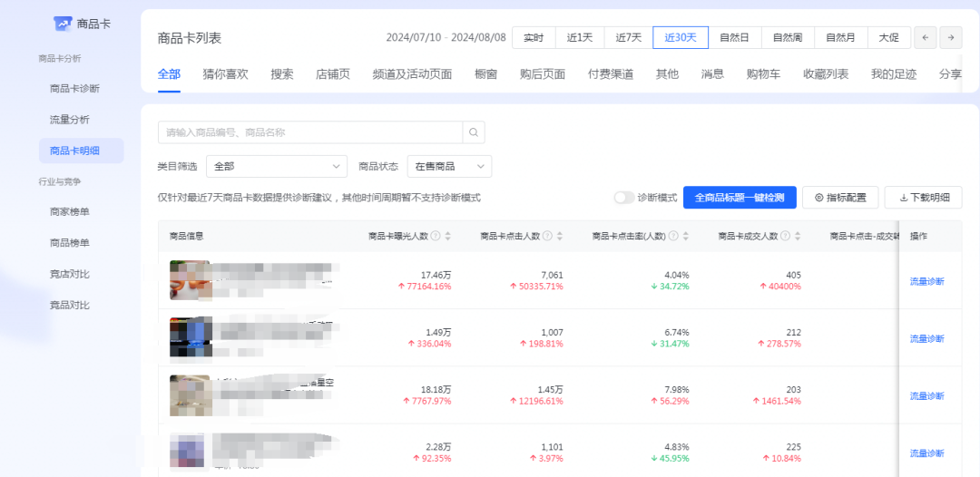The image size is (980, 477).
Task: Focus the product number search field
Action: [310, 132]
